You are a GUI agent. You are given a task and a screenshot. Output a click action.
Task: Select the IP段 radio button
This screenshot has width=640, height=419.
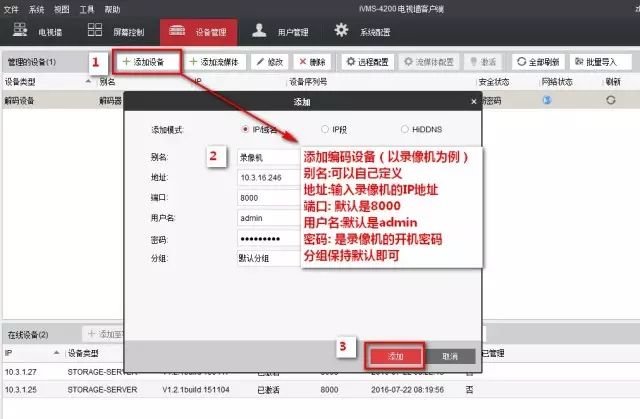point(325,130)
